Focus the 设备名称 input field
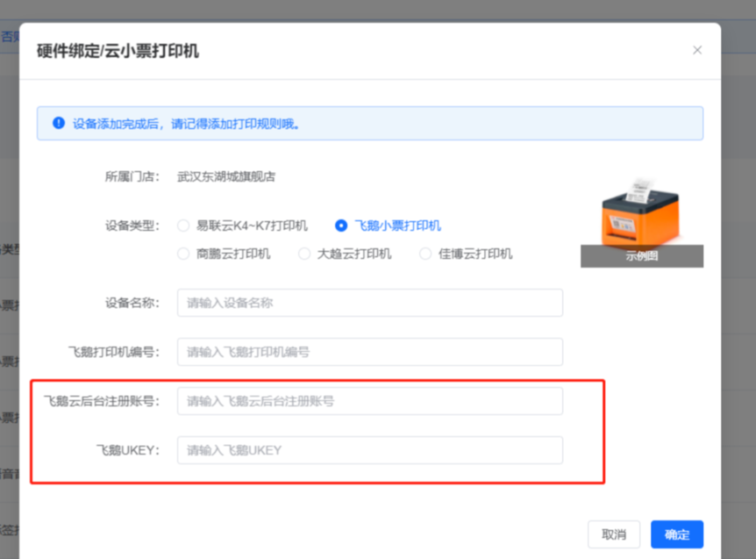The image size is (756, 559). (x=370, y=303)
